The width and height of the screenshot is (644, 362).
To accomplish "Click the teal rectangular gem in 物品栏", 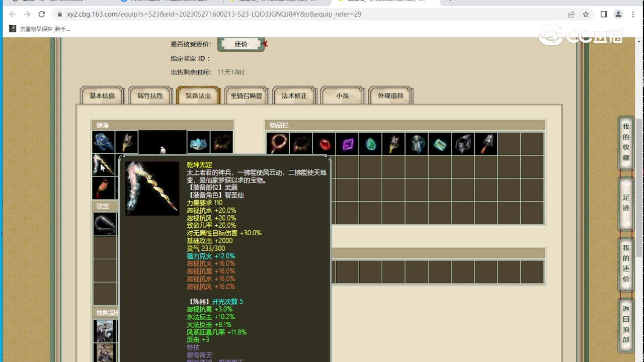I will coord(440,144).
